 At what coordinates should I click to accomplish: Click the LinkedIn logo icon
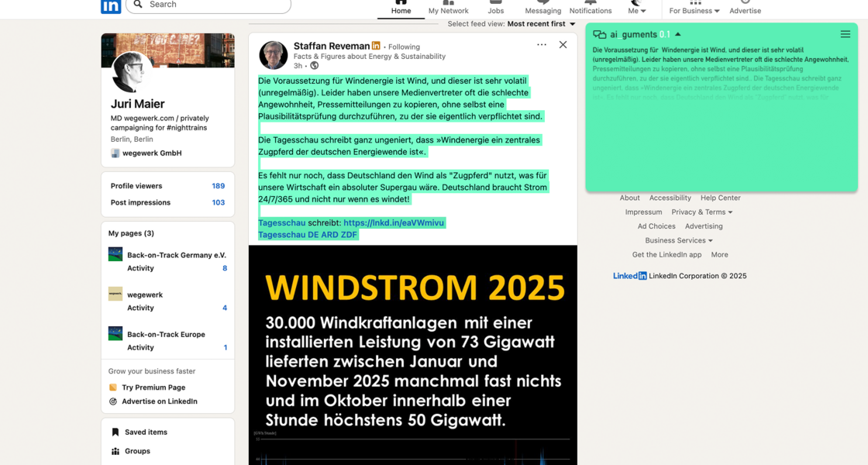coord(111,6)
